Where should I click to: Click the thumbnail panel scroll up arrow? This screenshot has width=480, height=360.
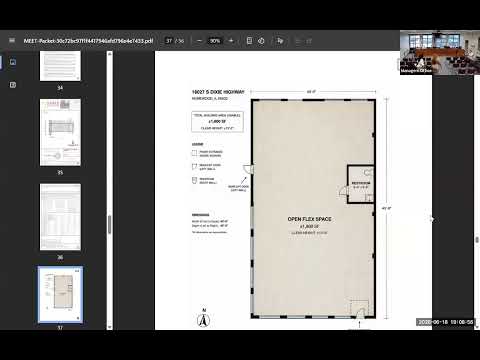coord(109,54)
